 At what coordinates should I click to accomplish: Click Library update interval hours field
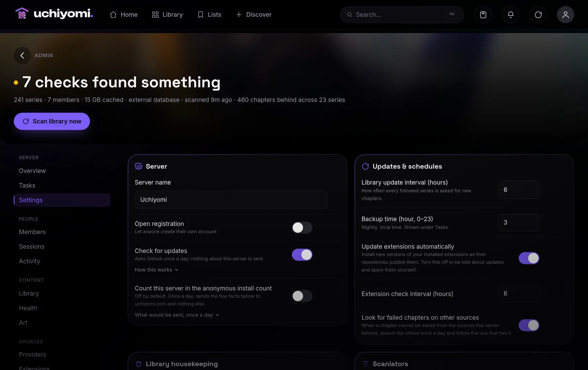coord(518,190)
